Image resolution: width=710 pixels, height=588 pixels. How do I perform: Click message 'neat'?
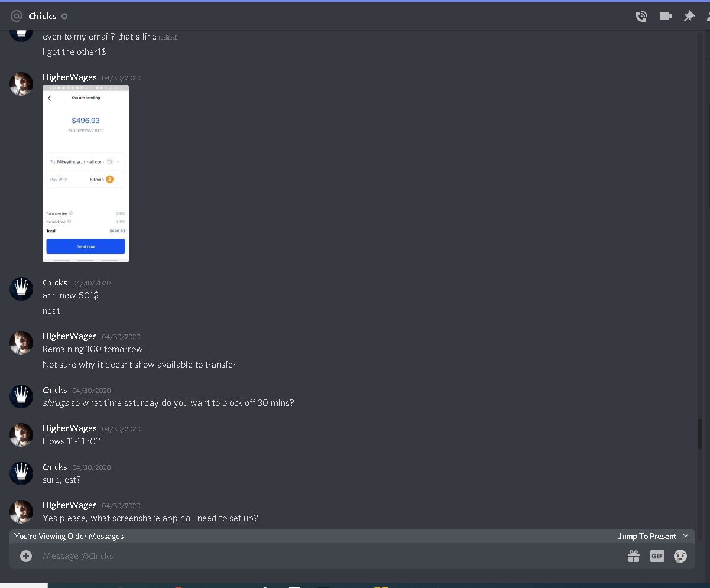pos(51,311)
